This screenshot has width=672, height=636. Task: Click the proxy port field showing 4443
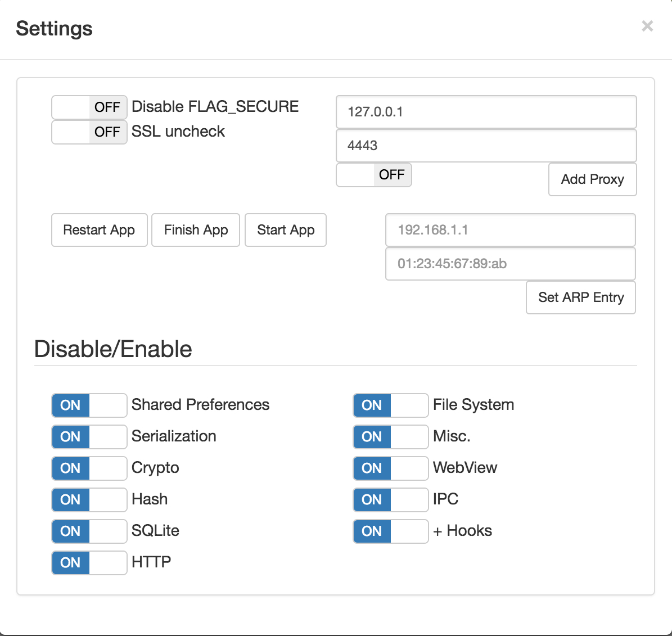(x=486, y=146)
